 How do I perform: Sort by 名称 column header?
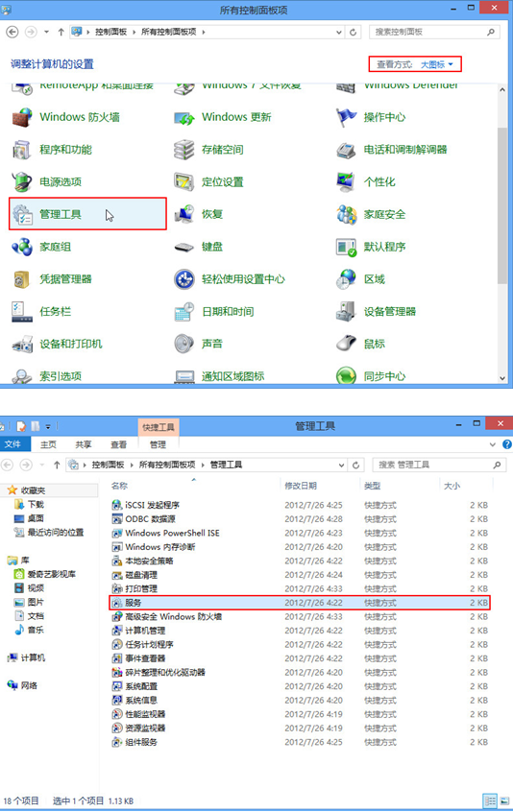coord(120,486)
